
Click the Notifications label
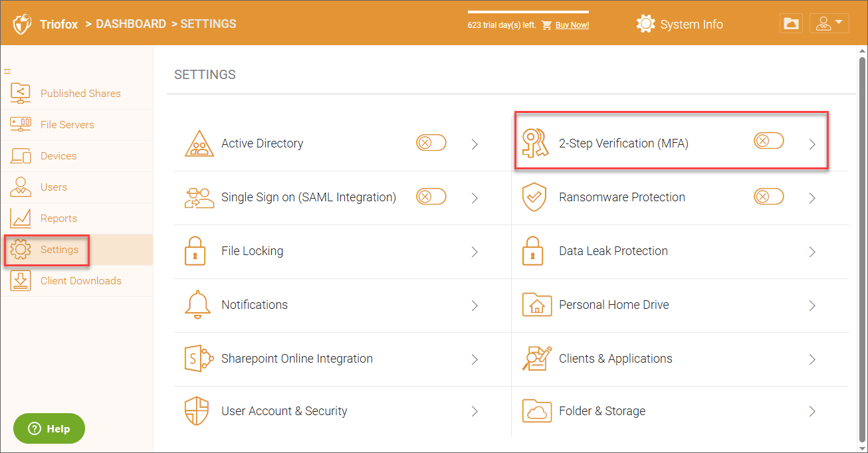pyautogui.click(x=255, y=305)
